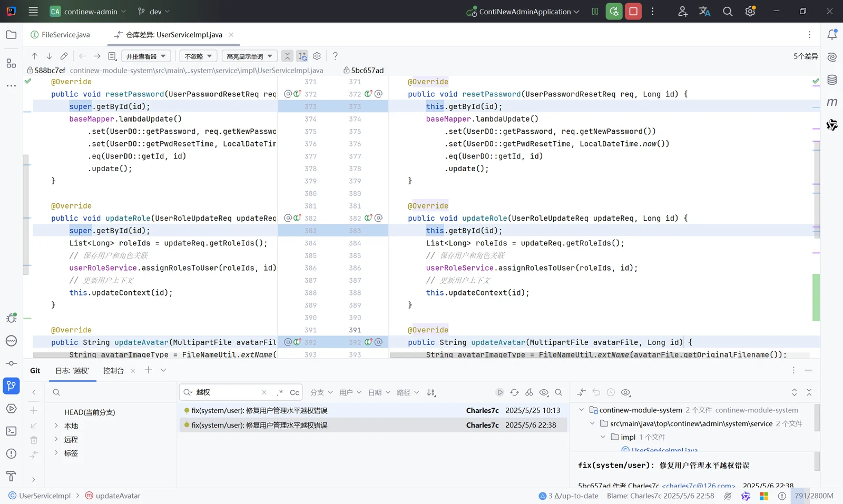Open the 分支 branch filter
The width and height of the screenshot is (843, 504).
click(321, 392)
